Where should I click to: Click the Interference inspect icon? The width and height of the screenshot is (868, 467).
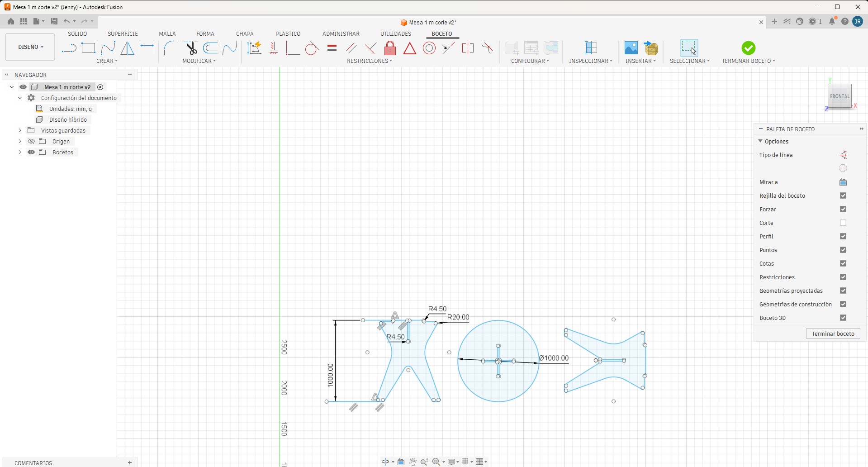coord(591,48)
